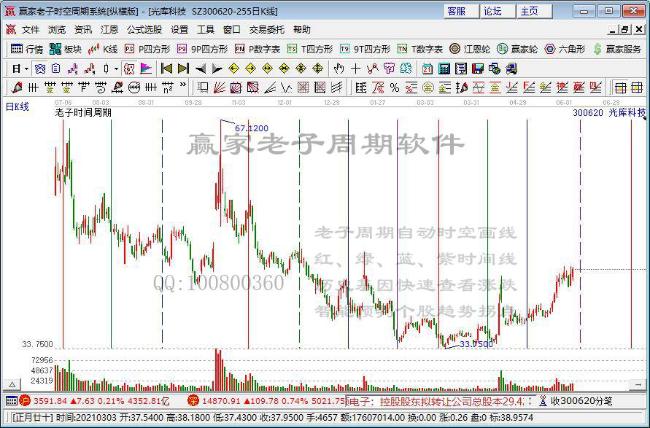
Task: Open the 交易委托 menu
Action: pyautogui.click(x=267, y=30)
